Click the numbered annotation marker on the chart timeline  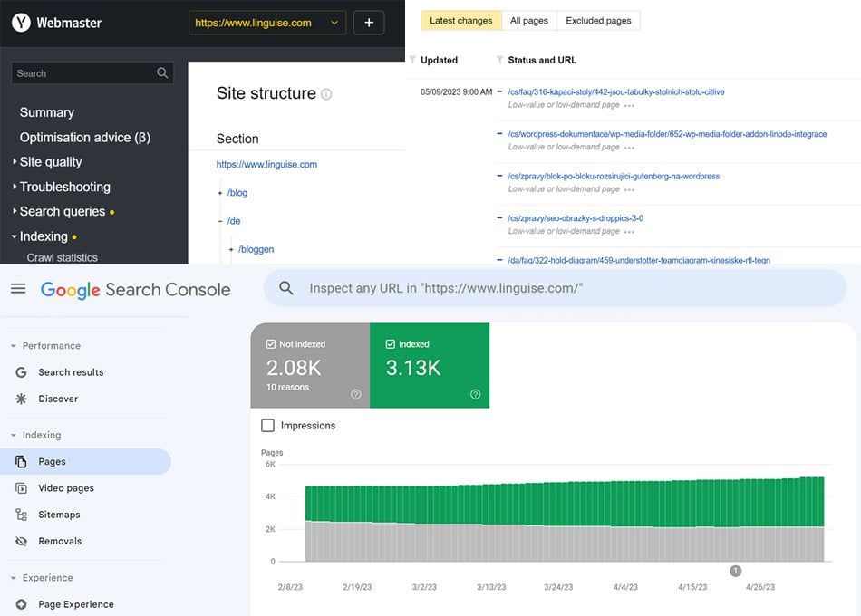(x=735, y=571)
